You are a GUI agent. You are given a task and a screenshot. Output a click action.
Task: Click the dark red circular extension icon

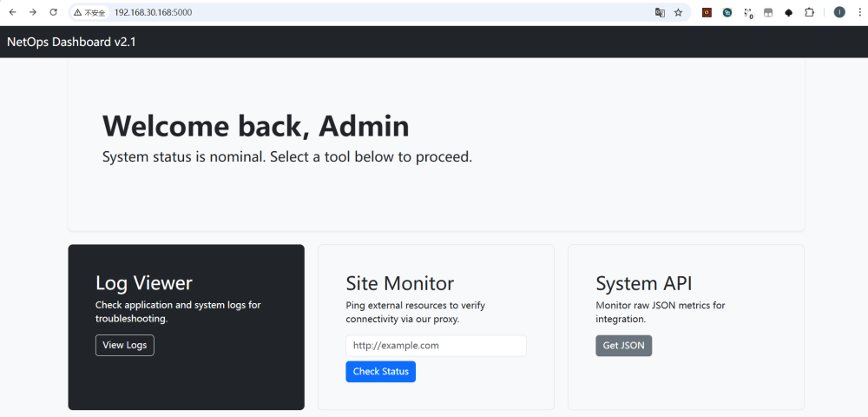(707, 12)
